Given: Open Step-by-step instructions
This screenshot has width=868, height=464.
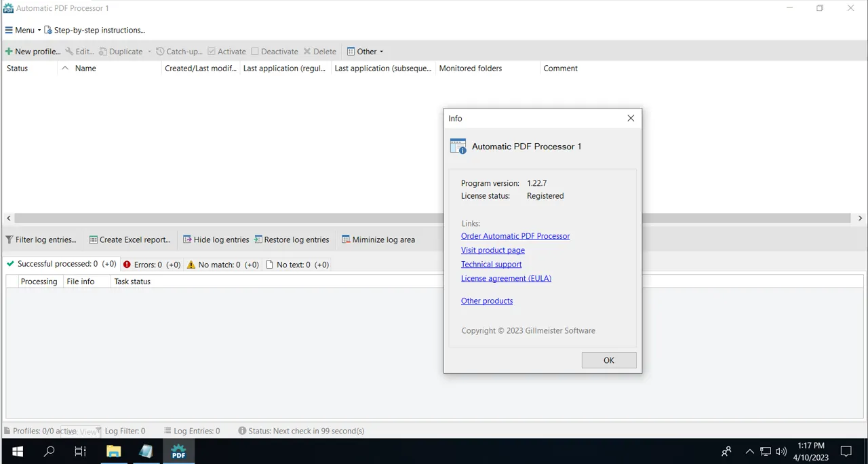Looking at the screenshot, I should (x=95, y=30).
